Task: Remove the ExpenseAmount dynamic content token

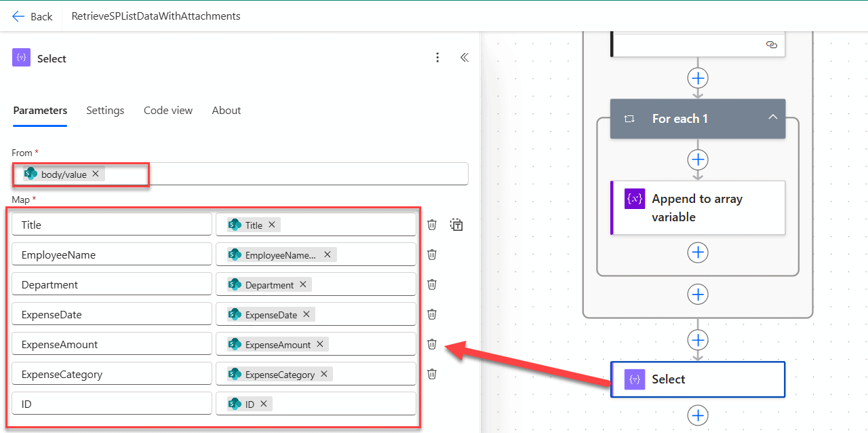Action: [319, 344]
